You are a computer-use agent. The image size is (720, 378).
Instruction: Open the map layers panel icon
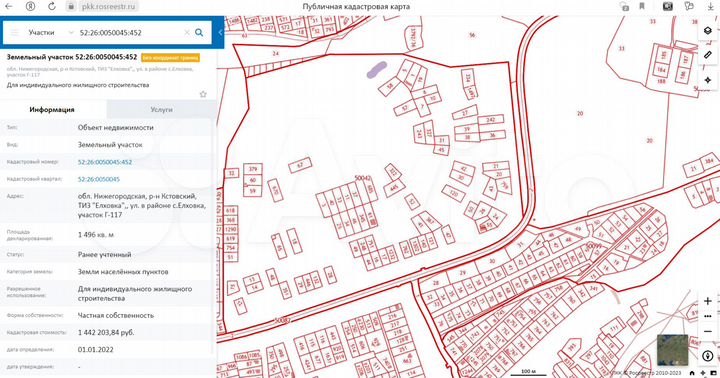pos(708,31)
